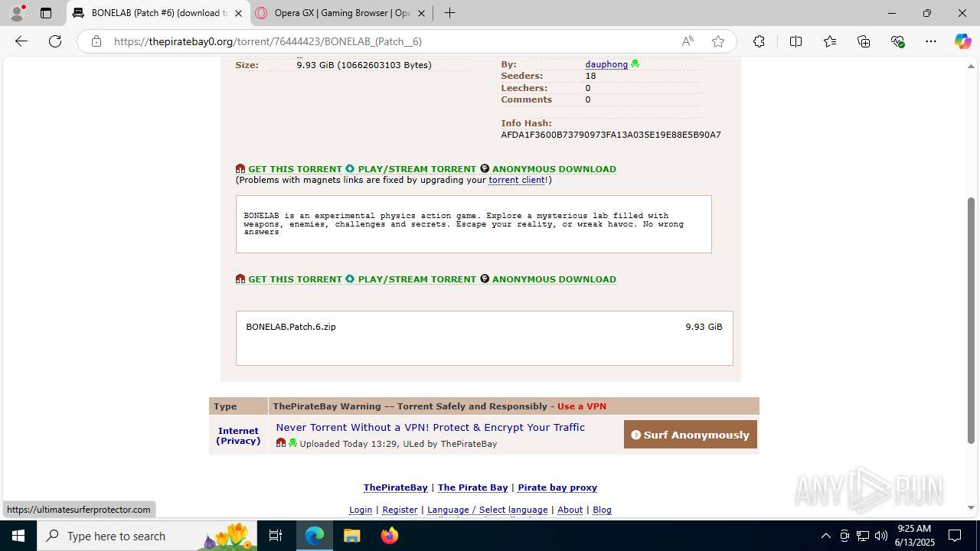The width and height of the screenshot is (980, 551).
Task: Open the Settings and more menu
Action: 931,41
